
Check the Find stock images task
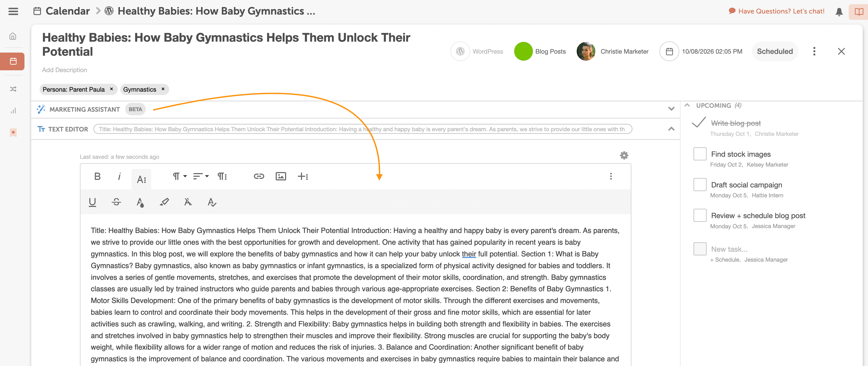click(x=700, y=154)
